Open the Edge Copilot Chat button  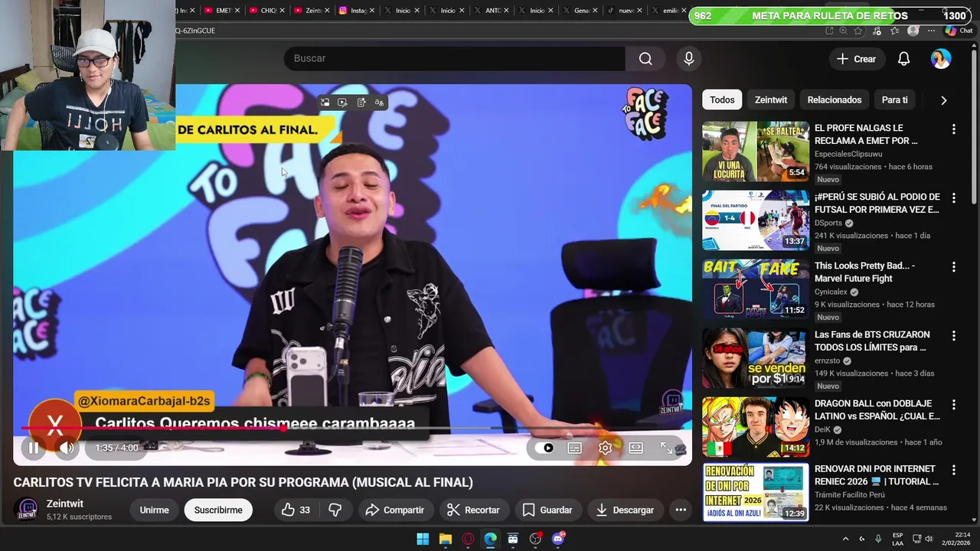(960, 31)
